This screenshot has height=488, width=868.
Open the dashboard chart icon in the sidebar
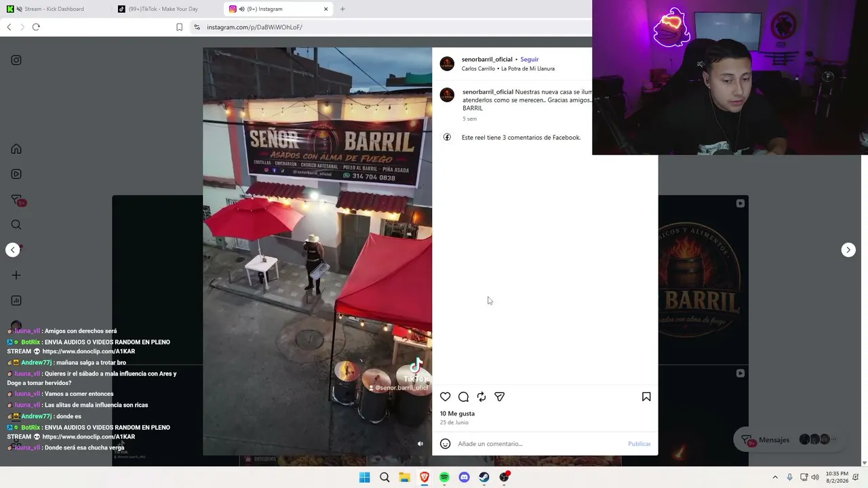(16, 300)
